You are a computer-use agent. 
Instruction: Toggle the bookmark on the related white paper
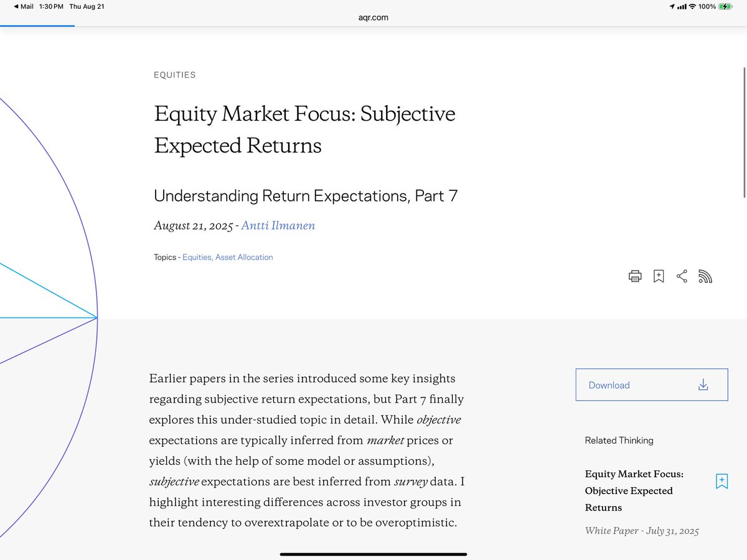(721, 480)
